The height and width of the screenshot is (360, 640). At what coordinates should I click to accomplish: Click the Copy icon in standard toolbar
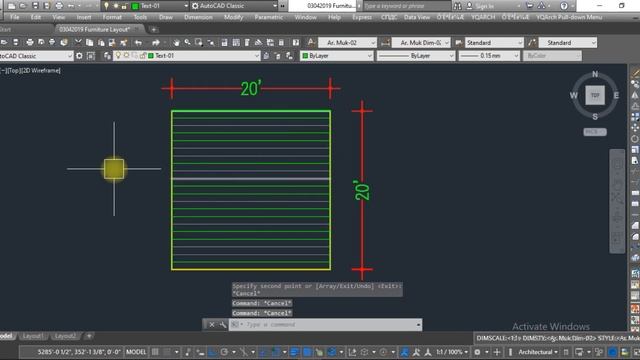coord(89,42)
